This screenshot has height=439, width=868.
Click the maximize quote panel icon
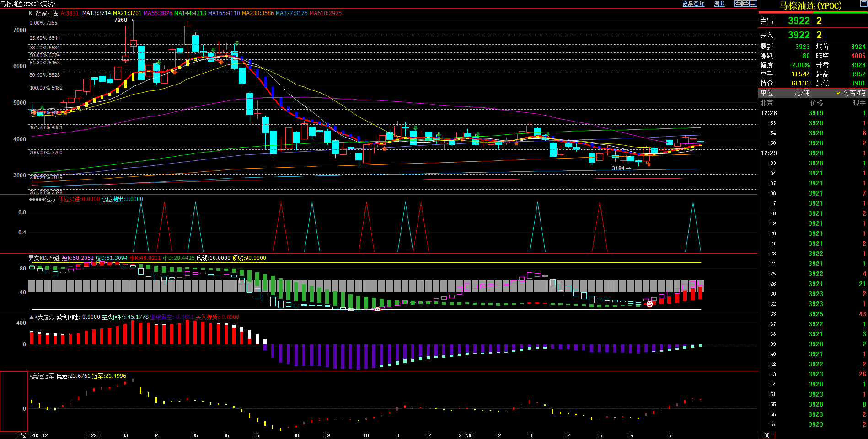(863, 4)
